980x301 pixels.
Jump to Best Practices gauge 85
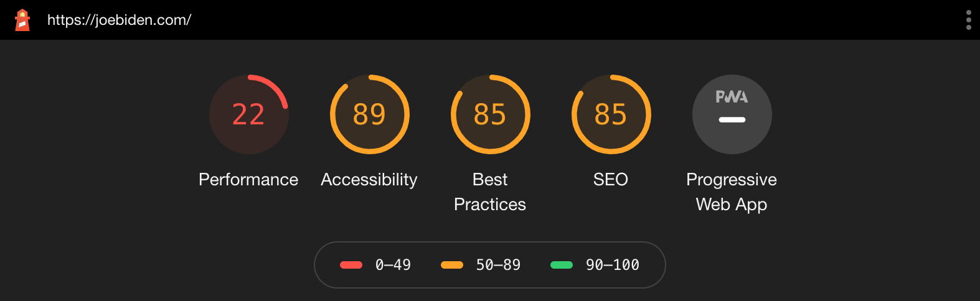pos(491,114)
